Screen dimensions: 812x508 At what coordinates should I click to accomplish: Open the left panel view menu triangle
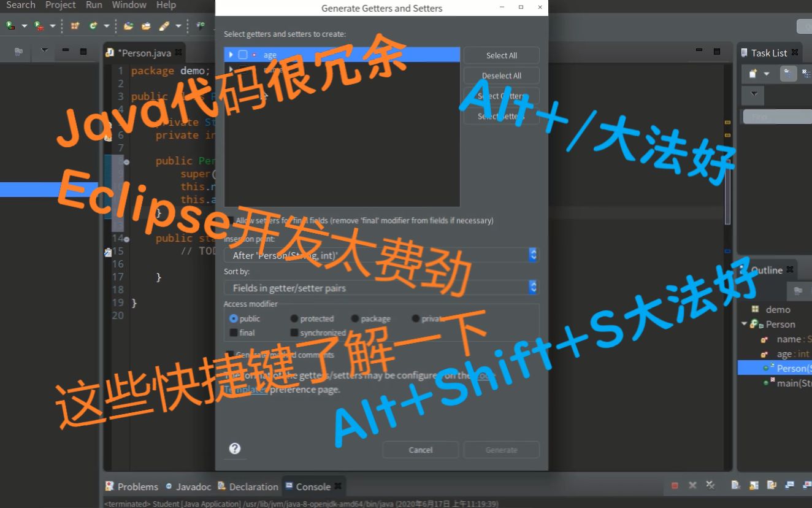pos(44,50)
